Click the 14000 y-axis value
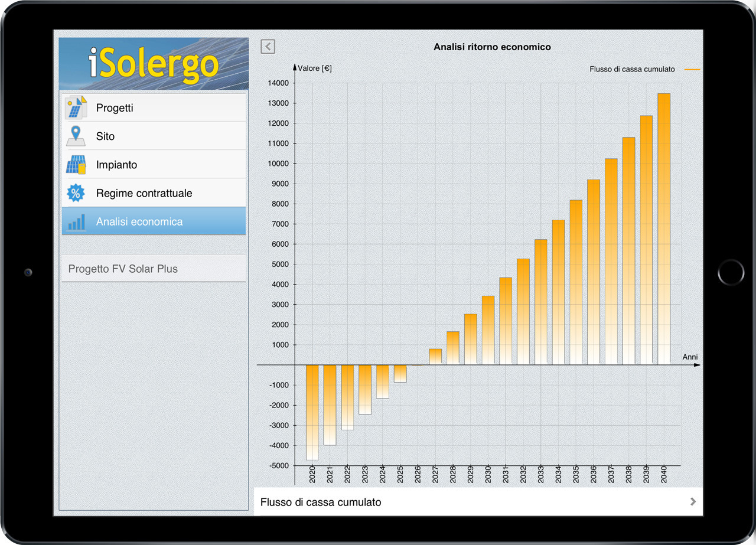The height and width of the screenshot is (545, 756). tap(278, 83)
